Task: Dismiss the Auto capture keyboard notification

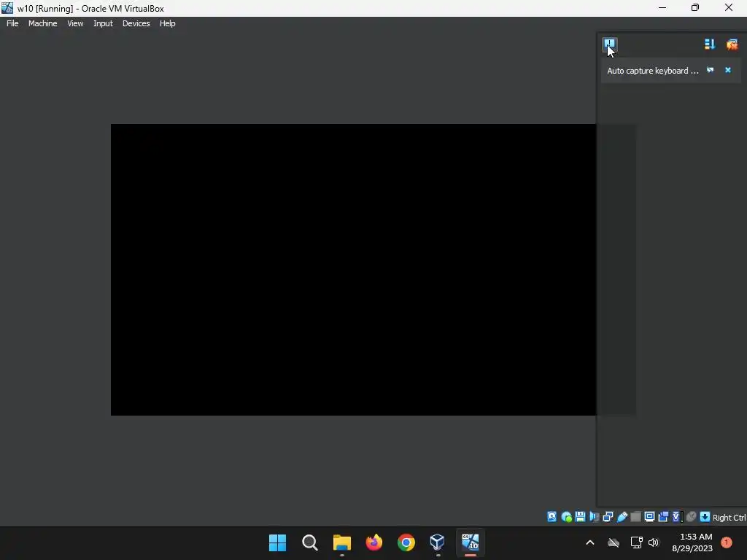Action: pyautogui.click(x=728, y=70)
